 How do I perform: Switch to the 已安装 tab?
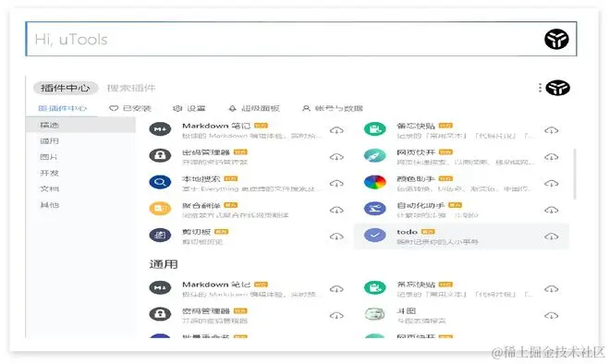[130, 108]
